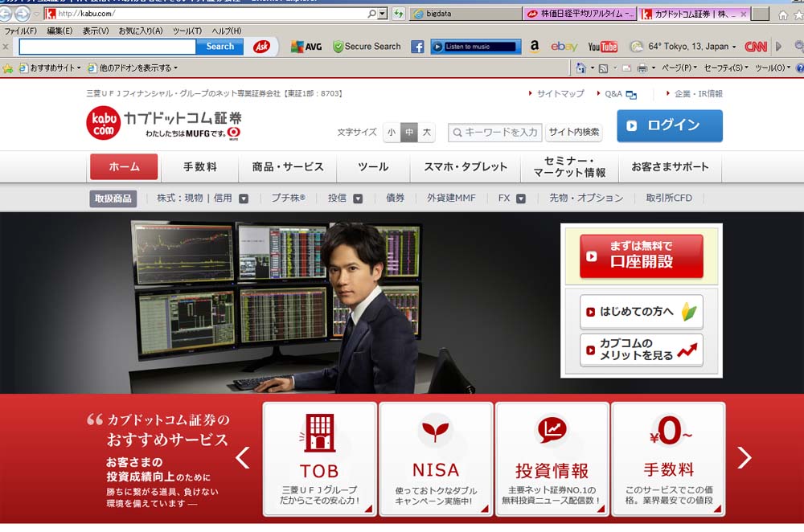Click the next arrow in the service carousel
This screenshot has height=532, width=804.
click(x=744, y=458)
